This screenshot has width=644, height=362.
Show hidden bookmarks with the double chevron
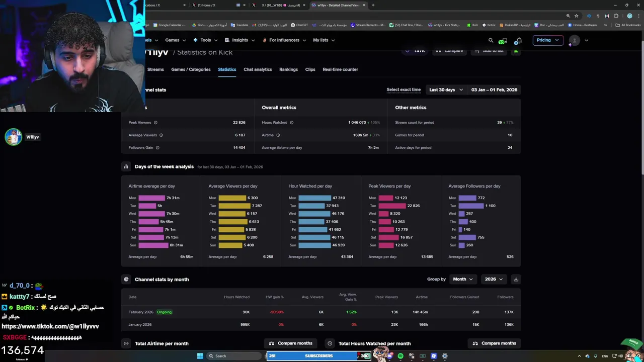click(x=605, y=25)
